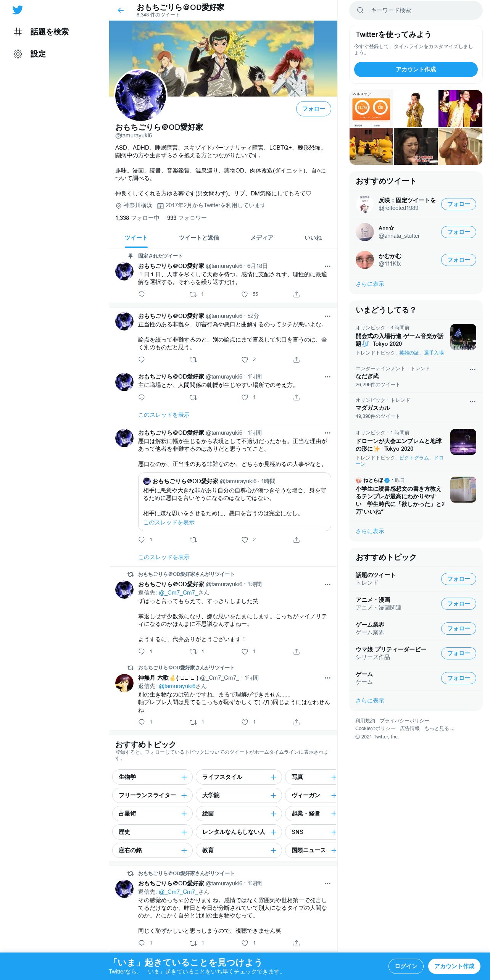This screenshot has width=490, height=980.
Task: Switch to the メディア tab
Action: pos(262,238)
